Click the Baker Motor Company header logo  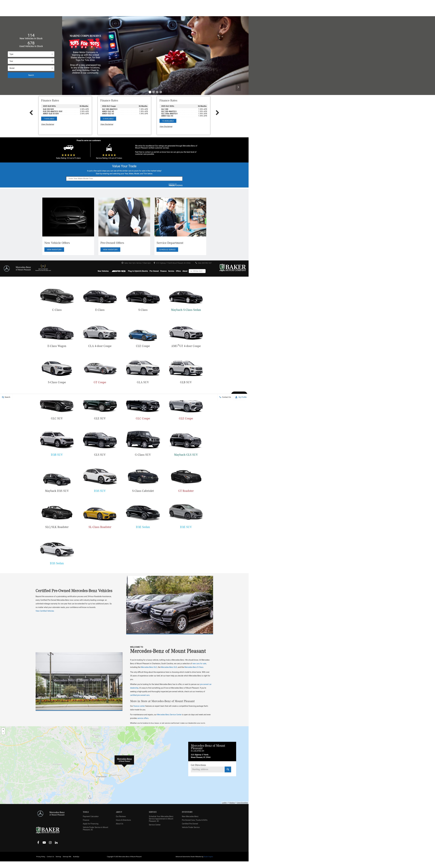(x=233, y=268)
